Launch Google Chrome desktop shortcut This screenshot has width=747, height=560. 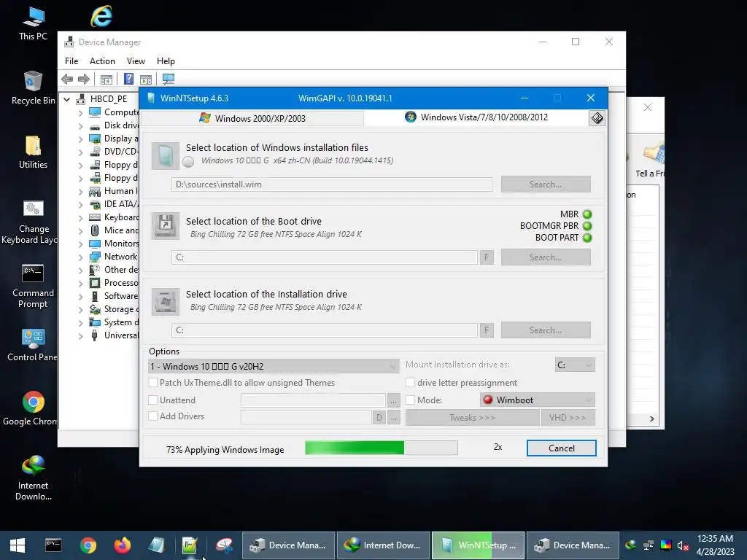point(33,408)
